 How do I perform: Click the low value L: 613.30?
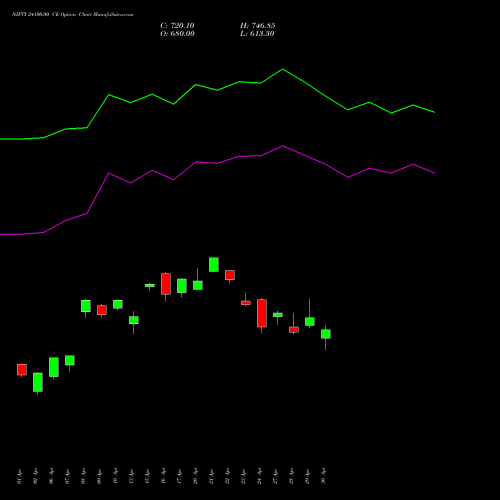click(x=257, y=34)
